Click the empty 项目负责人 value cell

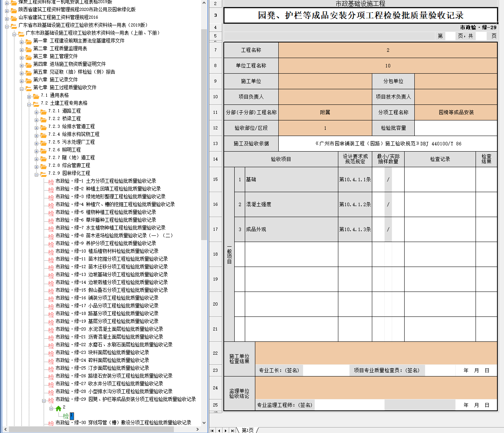click(x=325, y=97)
